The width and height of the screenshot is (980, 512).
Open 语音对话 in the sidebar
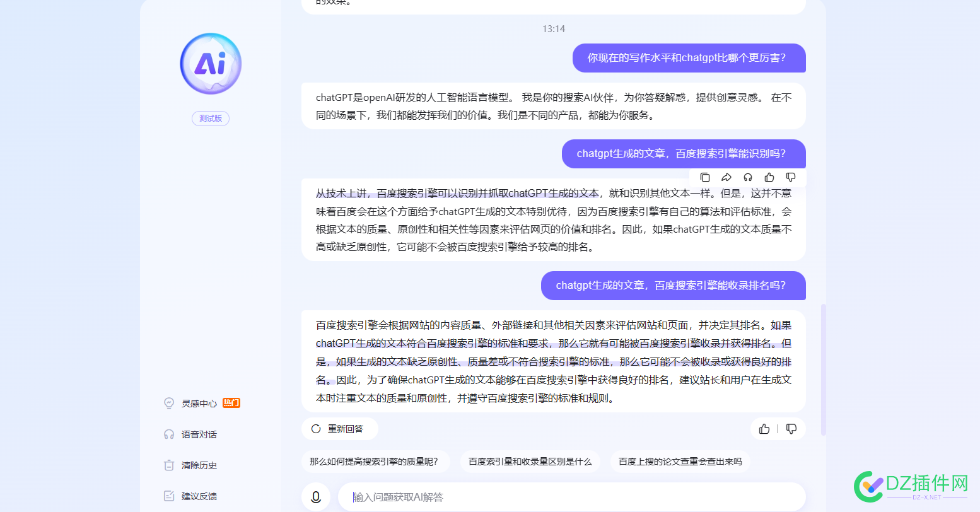point(190,434)
